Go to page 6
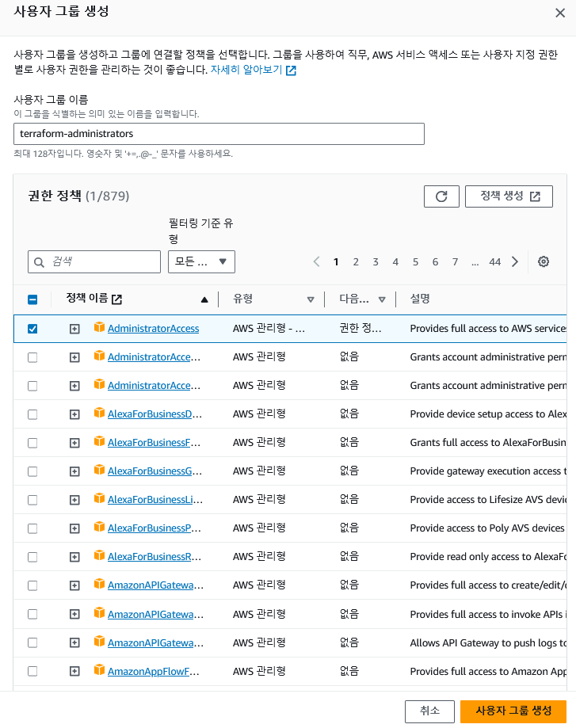This screenshot has width=576, height=728. click(435, 262)
